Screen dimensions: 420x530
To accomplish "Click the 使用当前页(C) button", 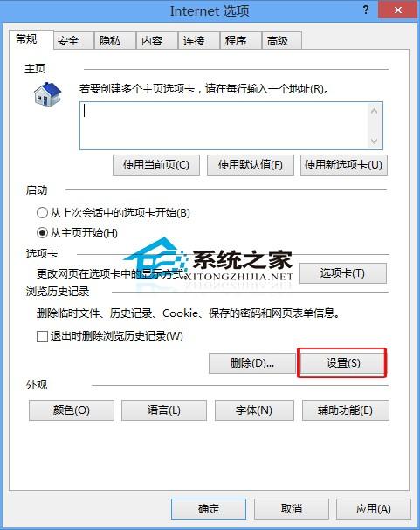I will tap(156, 165).
